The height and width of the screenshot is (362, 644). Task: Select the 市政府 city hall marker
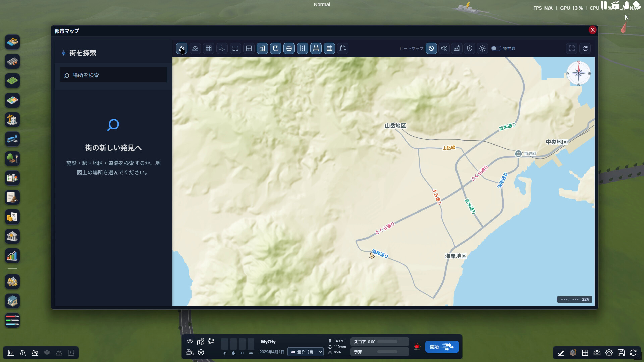pos(518,154)
